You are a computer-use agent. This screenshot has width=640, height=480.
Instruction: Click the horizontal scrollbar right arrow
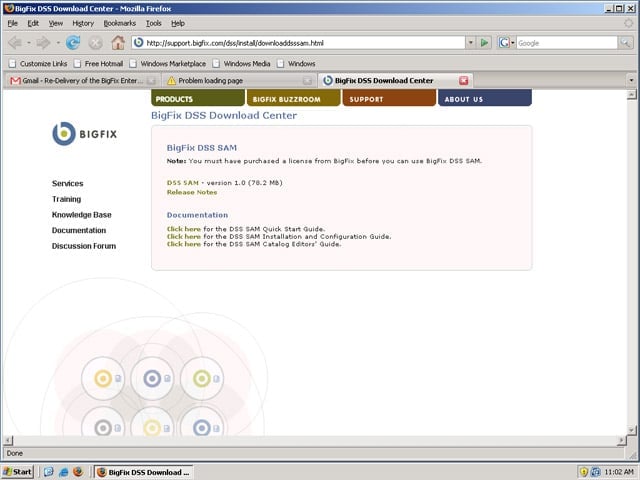point(621,440)
